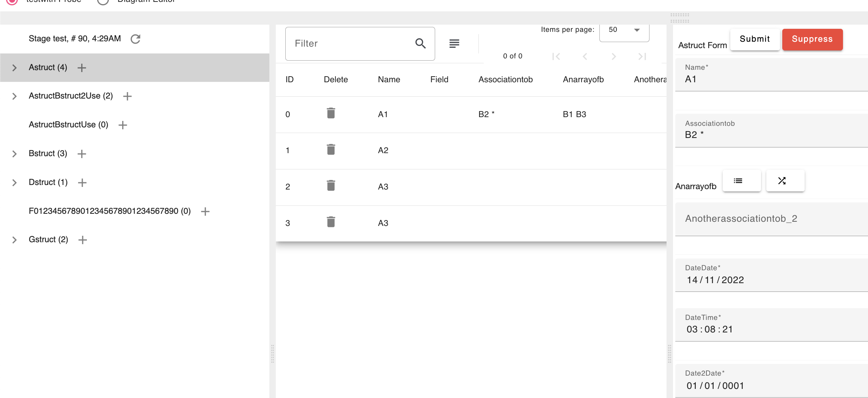Delete row A2 with trash icon
868x398 pixels.
click(x=331, y=149)
